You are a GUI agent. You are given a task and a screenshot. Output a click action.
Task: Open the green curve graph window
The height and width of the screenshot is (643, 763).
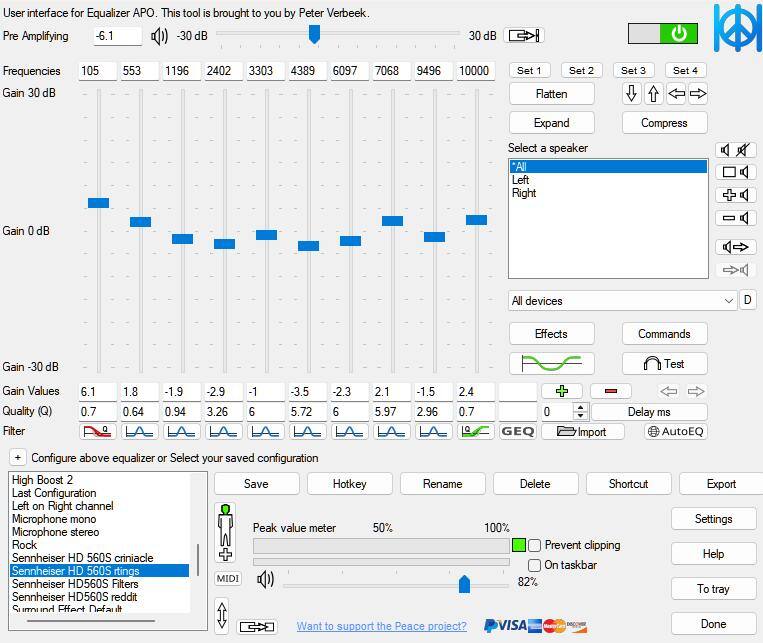click(x=551, y=364)
